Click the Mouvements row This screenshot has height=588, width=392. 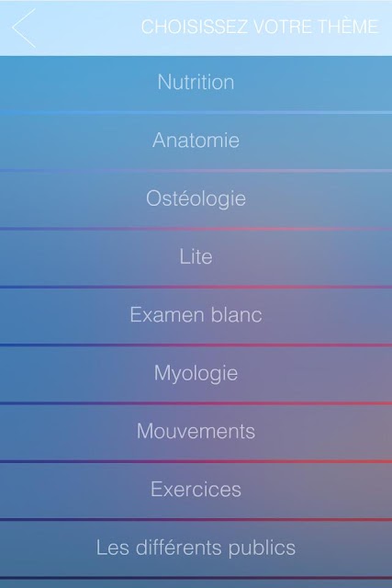[x=196, y=433]
